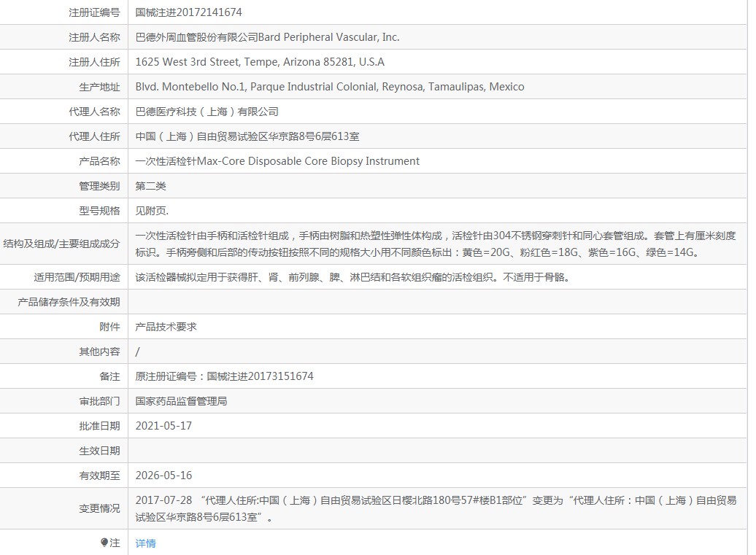Click the address 1625 West 3rd Street, Tempe
Viewport: 756px width, 555px height.
[207, 62]
